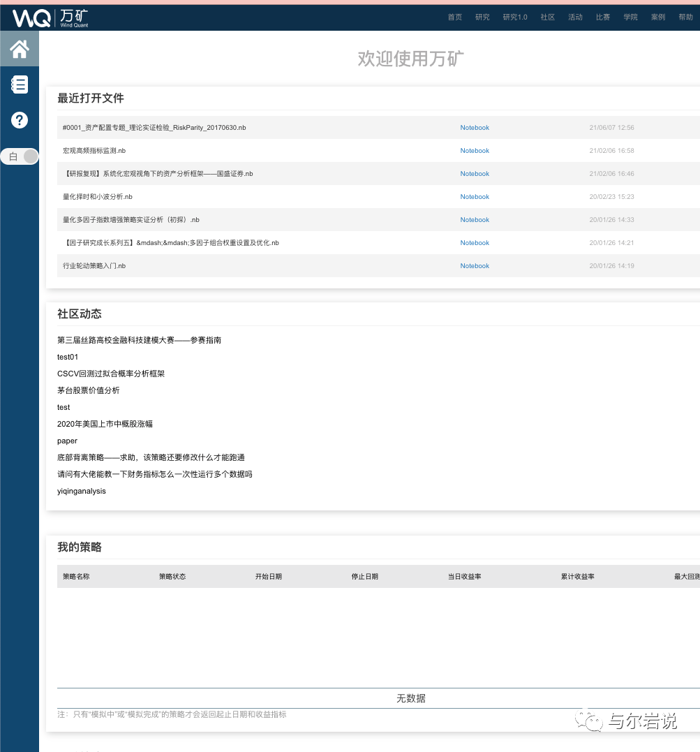This screenshot has width=700, height=752.
Task: Open the RiskParity_20170630.nb file
Action: (154, 128)
